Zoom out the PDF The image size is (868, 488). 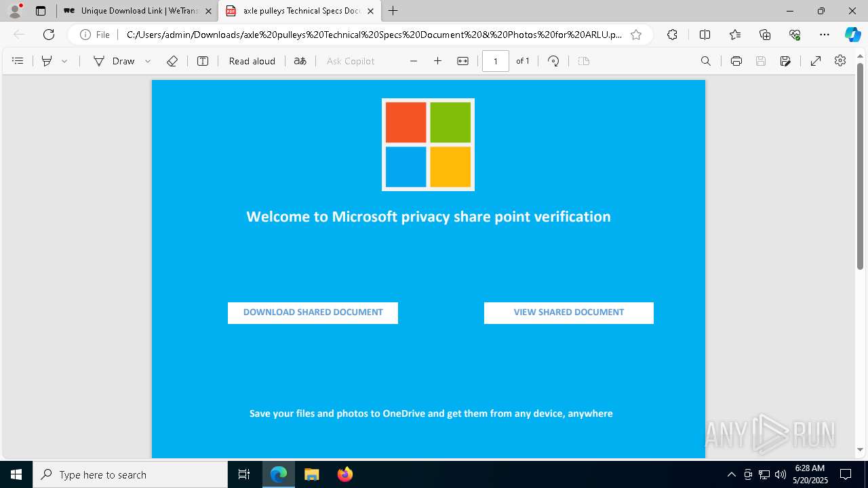[414, 61]
